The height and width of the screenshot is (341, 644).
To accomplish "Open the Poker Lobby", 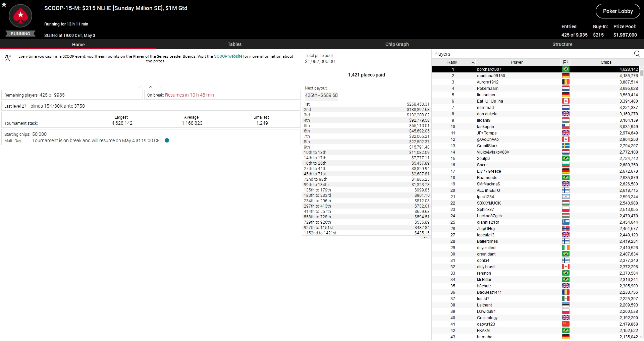I will click(x=618, y=11).
